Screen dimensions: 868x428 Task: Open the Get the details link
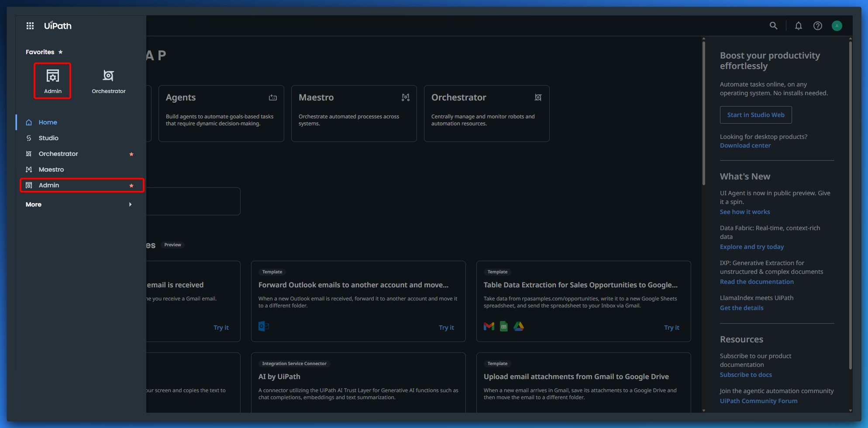coord(742,308)
